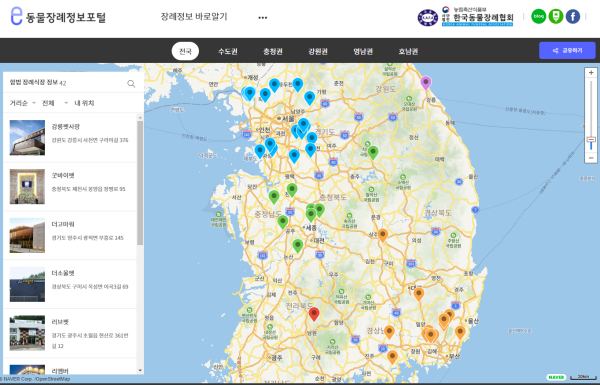
Task: Open the 더고마워 list entry
Action: coord(70,235)
